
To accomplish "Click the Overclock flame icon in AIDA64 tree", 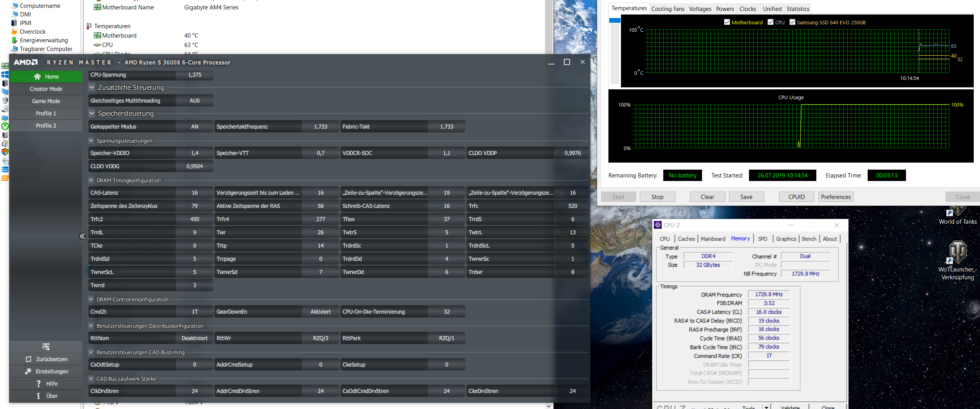I will pos(14,31).
